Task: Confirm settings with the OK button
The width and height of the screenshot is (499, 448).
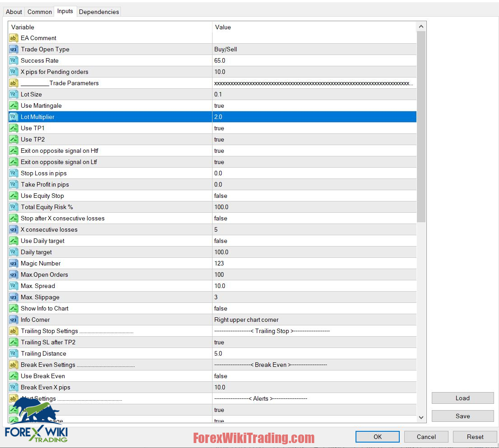Action: tap(378, 437)
